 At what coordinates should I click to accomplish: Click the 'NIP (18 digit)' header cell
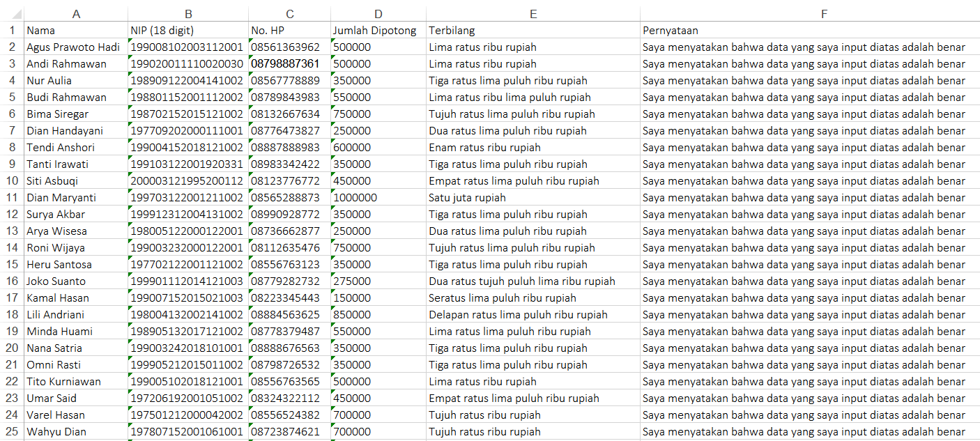coord(188,31)
